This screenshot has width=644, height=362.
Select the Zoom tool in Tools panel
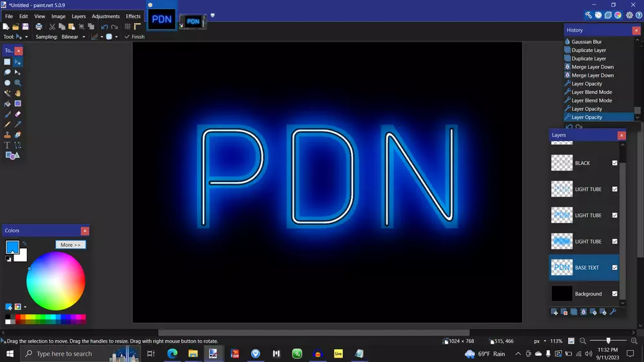pos(17,82)
